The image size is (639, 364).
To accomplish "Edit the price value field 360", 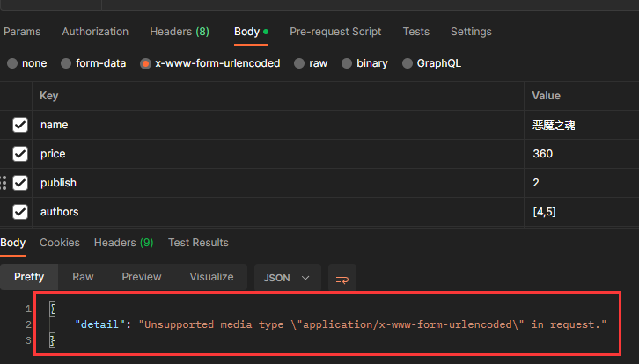I will [543, 154].
